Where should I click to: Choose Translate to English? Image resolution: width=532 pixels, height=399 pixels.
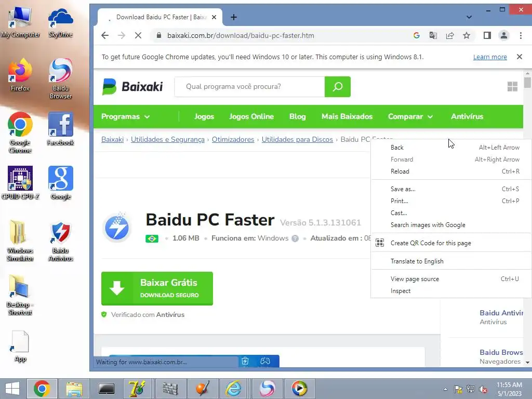point(451,261)
